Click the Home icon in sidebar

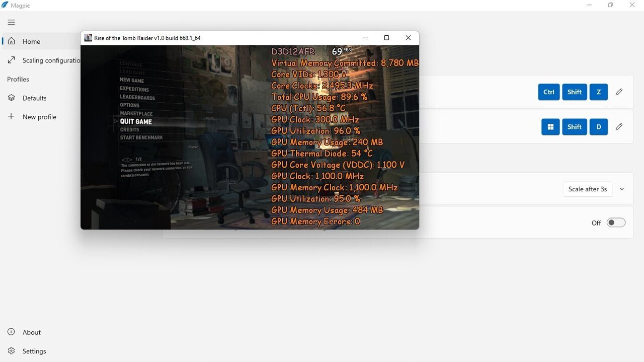point(11,41)
